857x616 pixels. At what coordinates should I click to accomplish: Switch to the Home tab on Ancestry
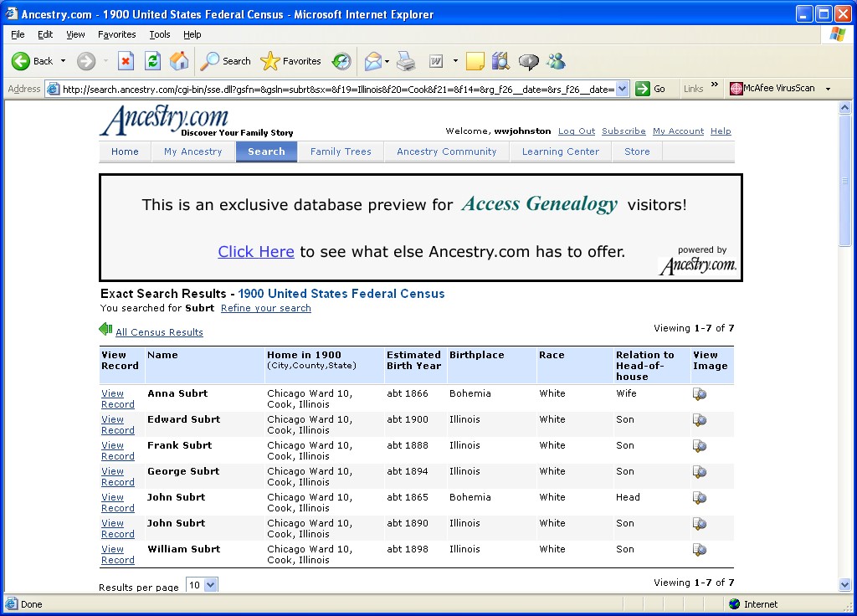click(126, 152)
